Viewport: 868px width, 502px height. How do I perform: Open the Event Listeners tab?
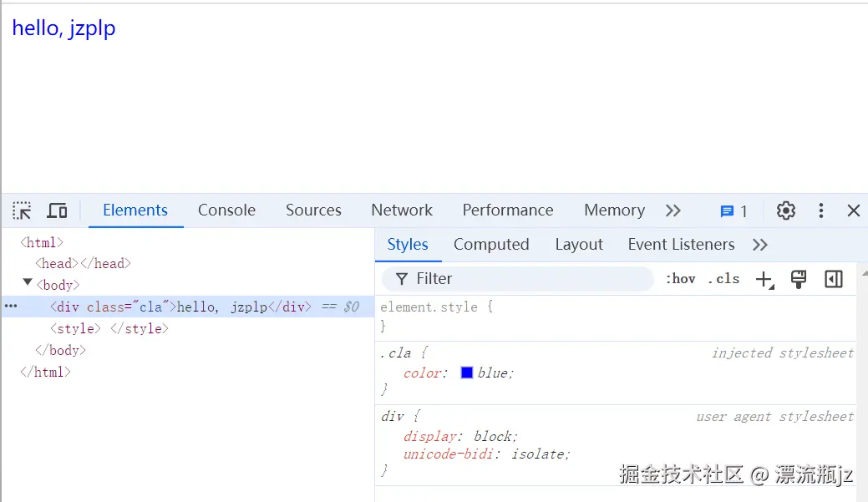point(681,244)
